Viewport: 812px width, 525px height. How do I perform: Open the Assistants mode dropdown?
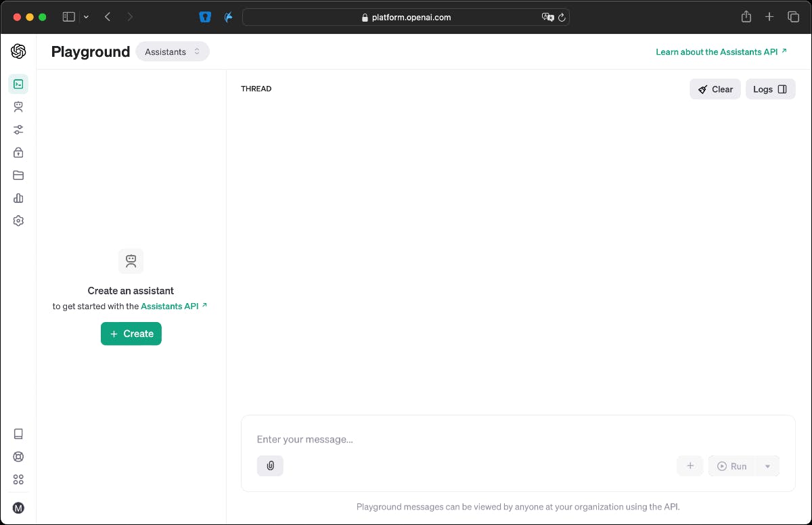coord(173,51)
